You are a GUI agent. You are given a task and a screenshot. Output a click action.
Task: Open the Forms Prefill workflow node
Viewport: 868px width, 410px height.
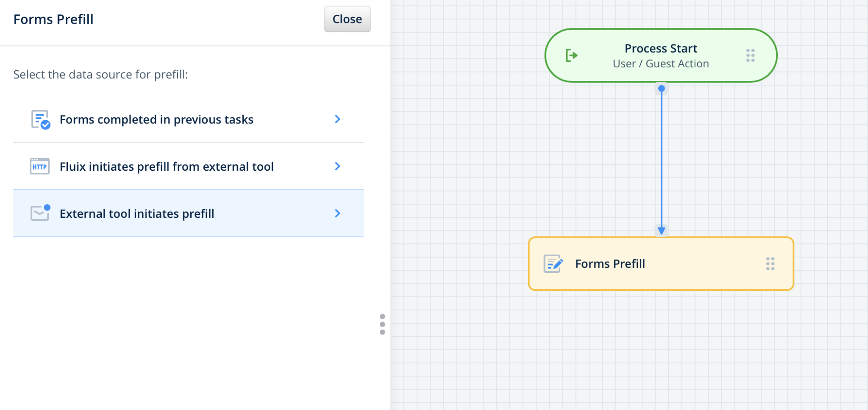click(660, 263)
